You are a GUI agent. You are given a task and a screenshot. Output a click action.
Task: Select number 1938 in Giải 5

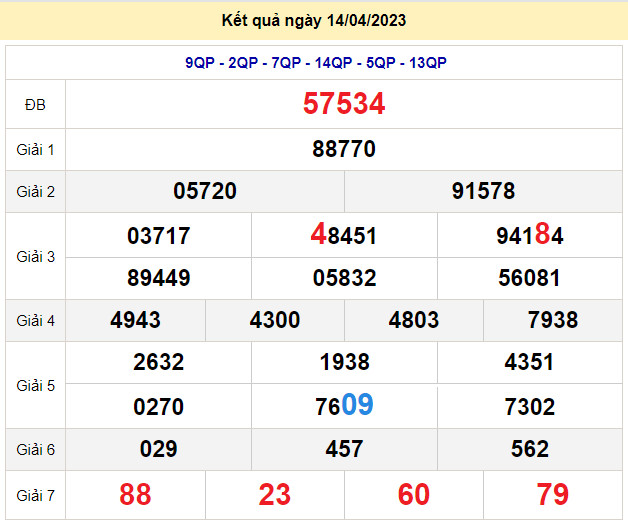[x=344, y=362]
